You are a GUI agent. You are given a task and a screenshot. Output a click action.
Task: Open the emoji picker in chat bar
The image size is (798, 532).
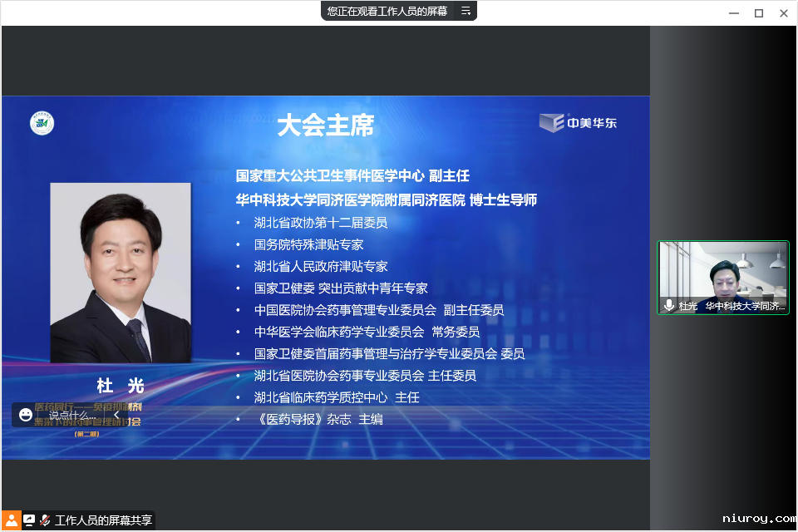tap(26, 415)
